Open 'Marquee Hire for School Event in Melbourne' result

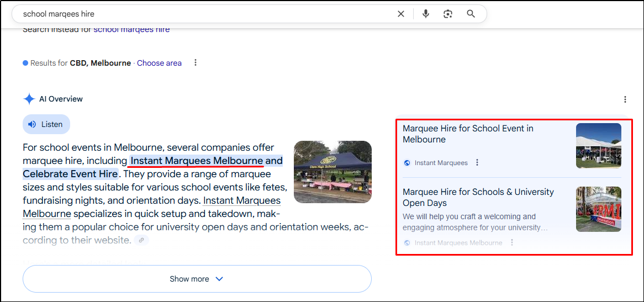click(468, 134)
